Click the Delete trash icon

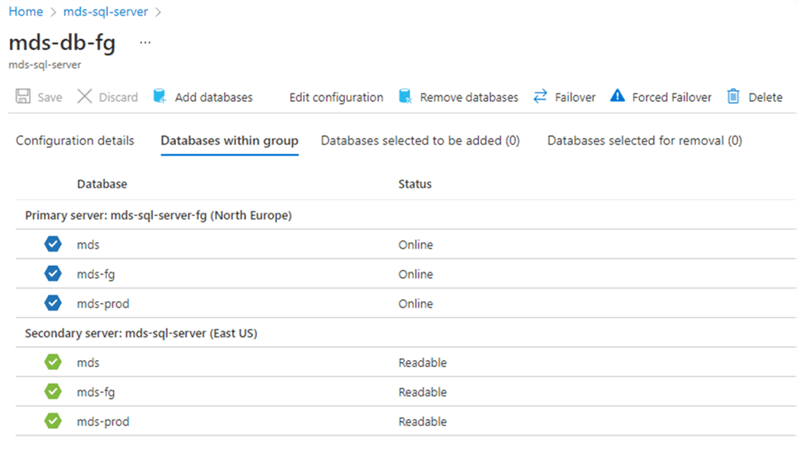point(733,96)
